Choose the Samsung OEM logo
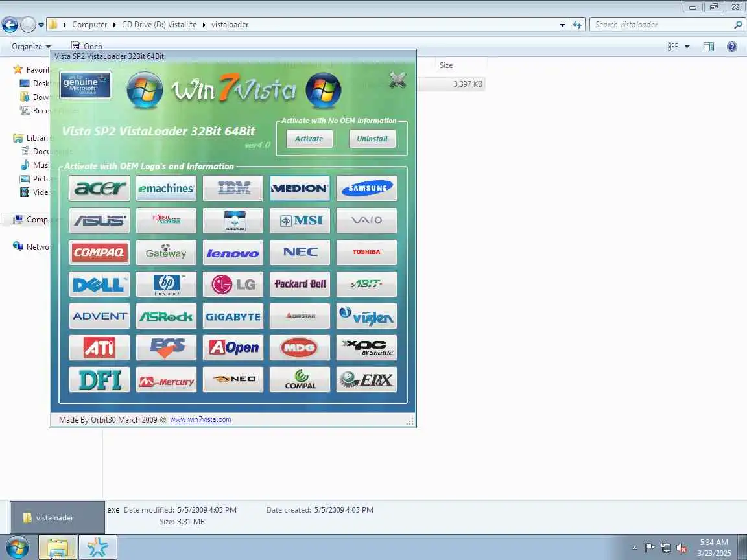The image size is (747, 560). (366, 188)
